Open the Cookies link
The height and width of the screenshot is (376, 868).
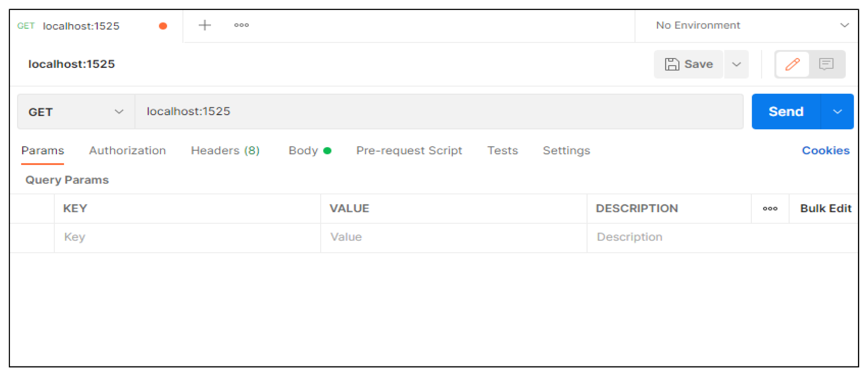click(825, 150)
